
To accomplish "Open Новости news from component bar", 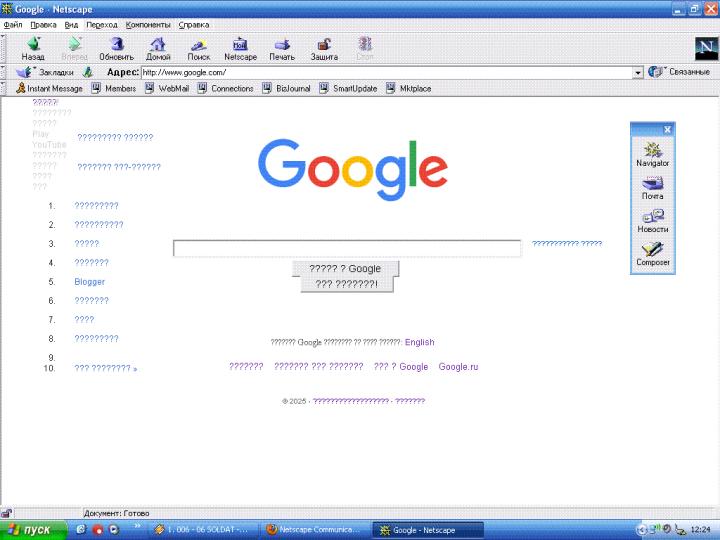I will click(x=652, y=221).
